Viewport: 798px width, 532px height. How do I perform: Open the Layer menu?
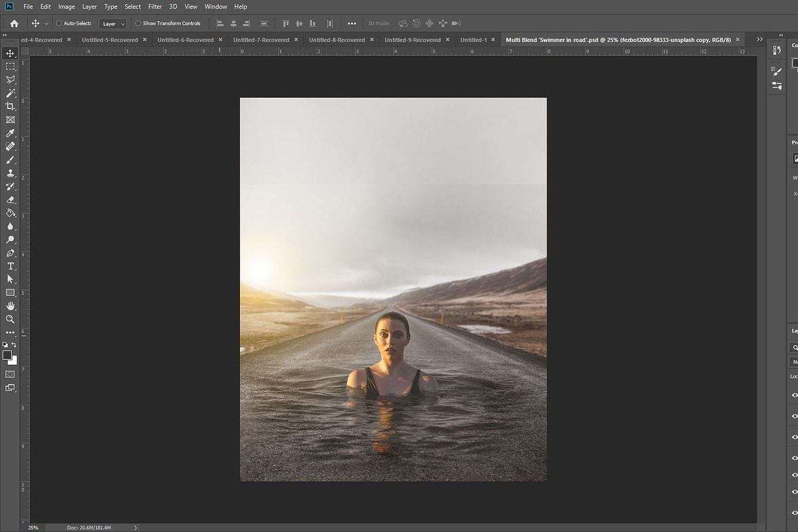point(90,7)
